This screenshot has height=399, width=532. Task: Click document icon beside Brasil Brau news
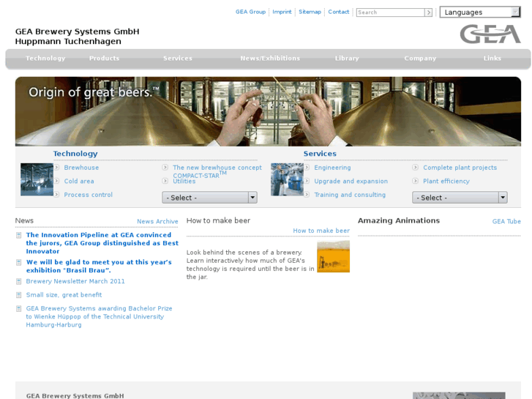(19, 262)
